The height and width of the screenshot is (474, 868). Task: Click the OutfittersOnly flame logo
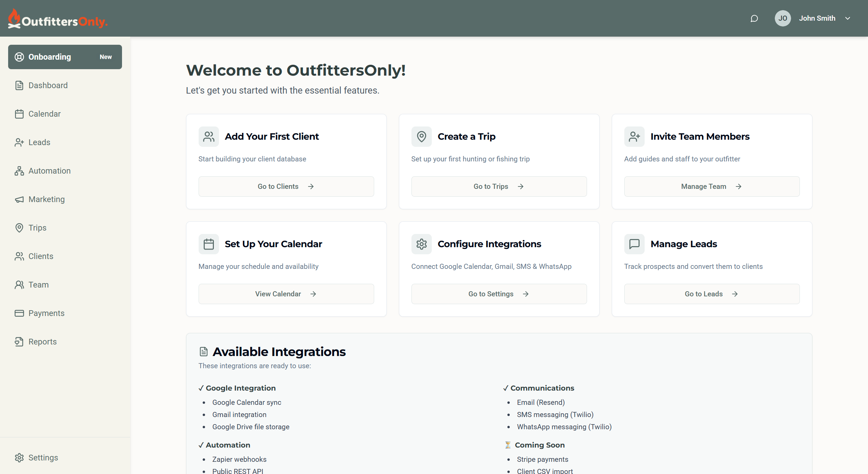click(x=14, y=19)
